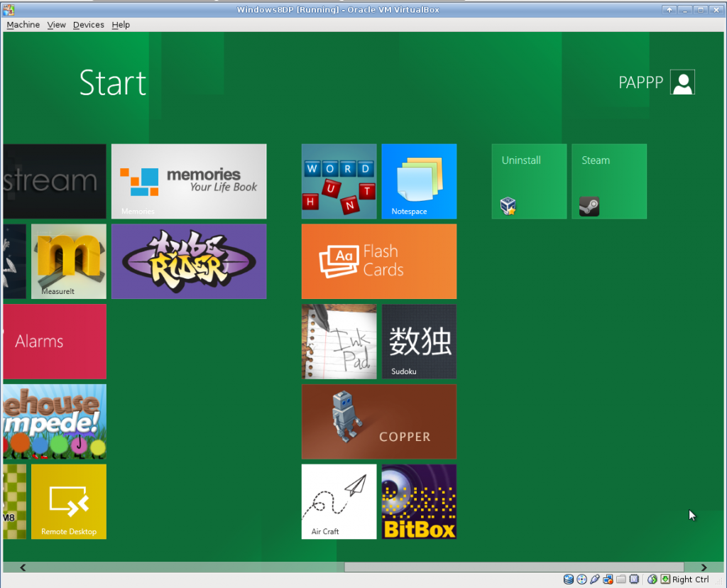Click the USB devices status icon
The image size is (727, 588).
594,579
